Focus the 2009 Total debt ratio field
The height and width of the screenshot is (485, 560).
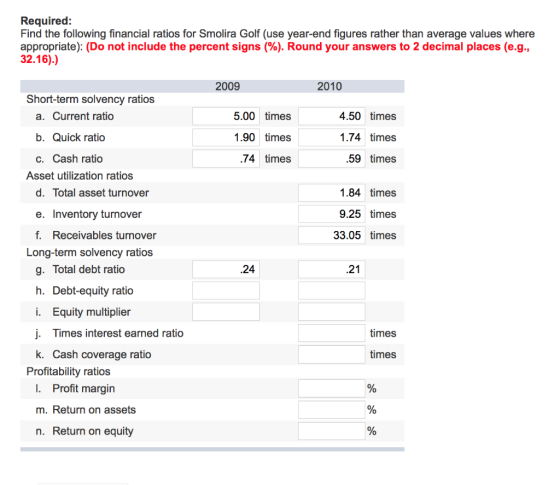coord(226,269)
